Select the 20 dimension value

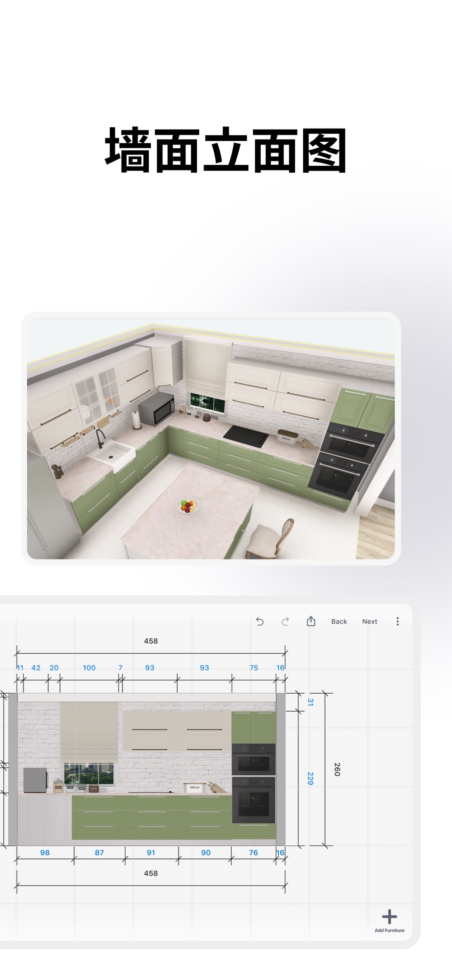tap(54, 667)
